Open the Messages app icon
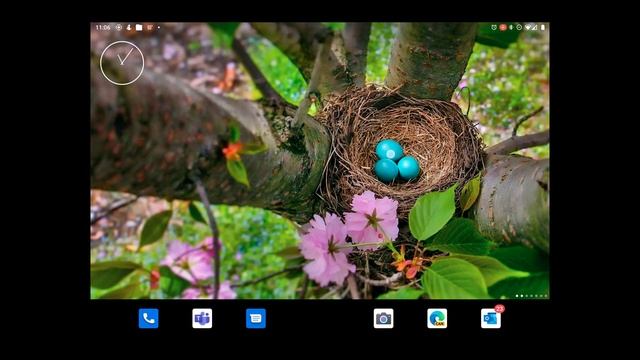This screenshot has height=360, width=640. (x=256, y=318)
